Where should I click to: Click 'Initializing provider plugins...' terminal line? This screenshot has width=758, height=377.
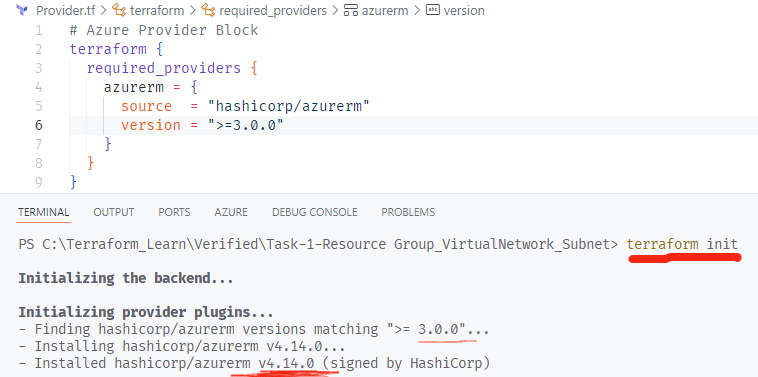[x=146, y=312]
